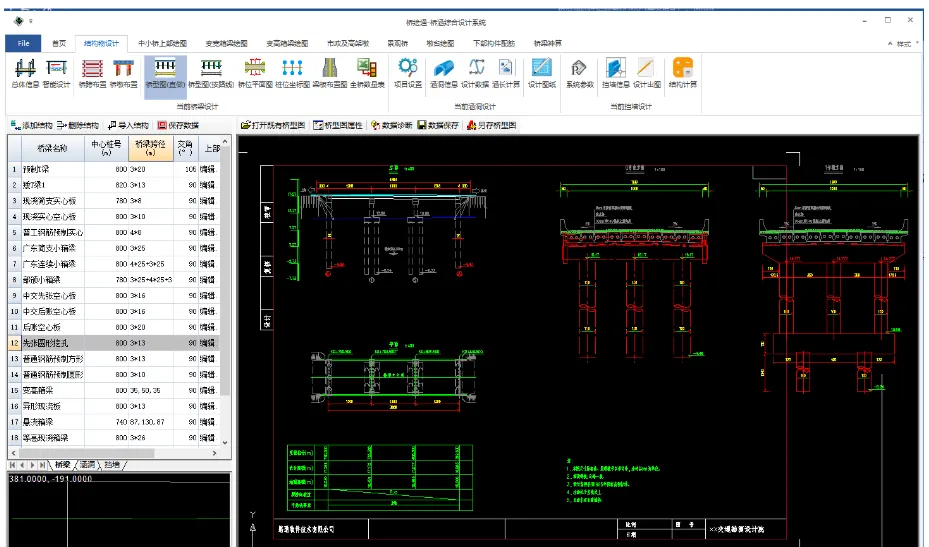Select span cell "4*25+3*25"
This screenshot has height=547, width=929.
pos(150,264)
